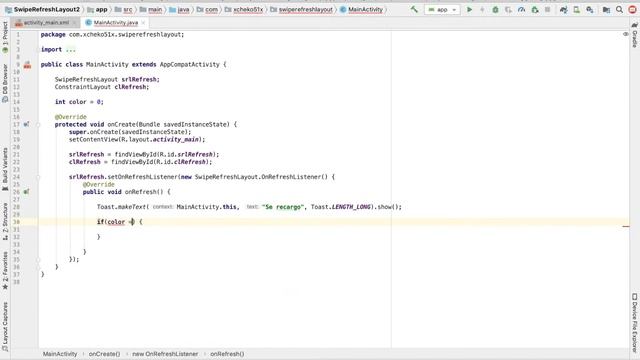
Task: Open the Layout Captures tool window
Action: (5, 326)
